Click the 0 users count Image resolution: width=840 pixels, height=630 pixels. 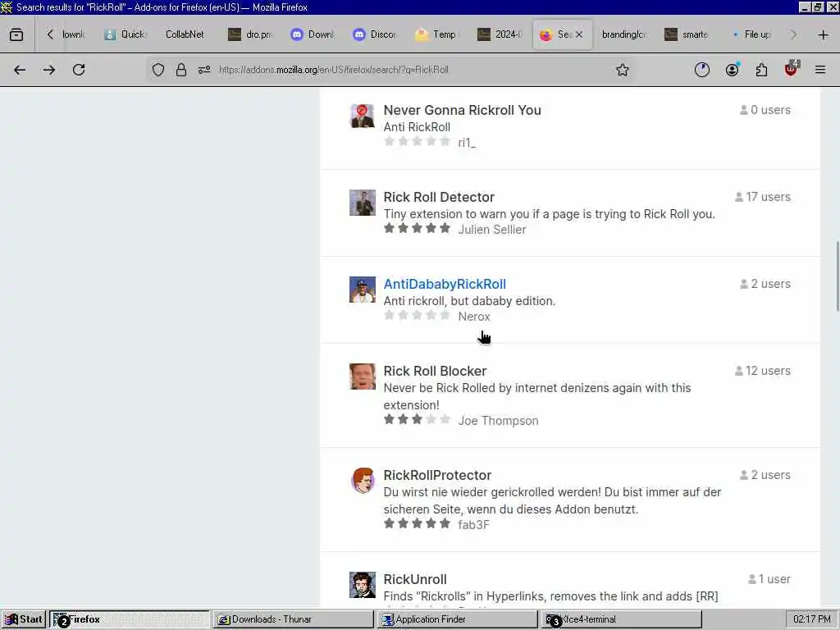[765, 110]
